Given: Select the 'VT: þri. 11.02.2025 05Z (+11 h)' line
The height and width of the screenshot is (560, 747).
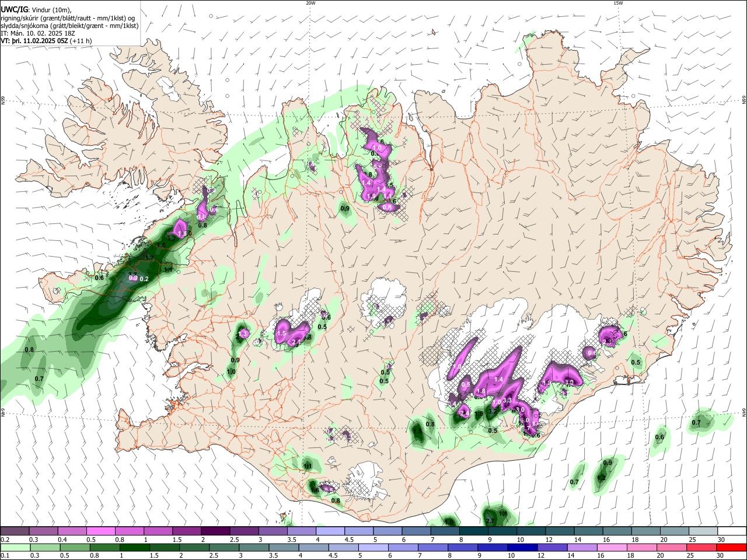Looking at the screenshot, I should (46, 41).
